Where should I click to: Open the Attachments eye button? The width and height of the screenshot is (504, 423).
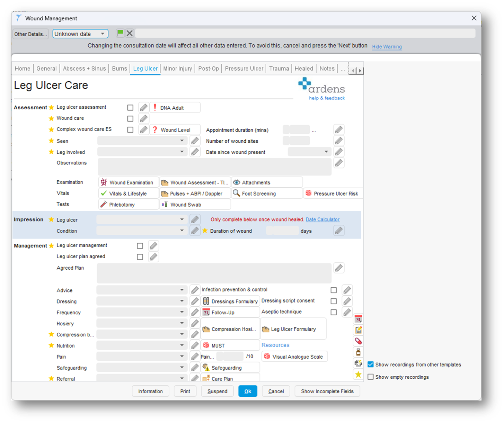coord(267,182)
